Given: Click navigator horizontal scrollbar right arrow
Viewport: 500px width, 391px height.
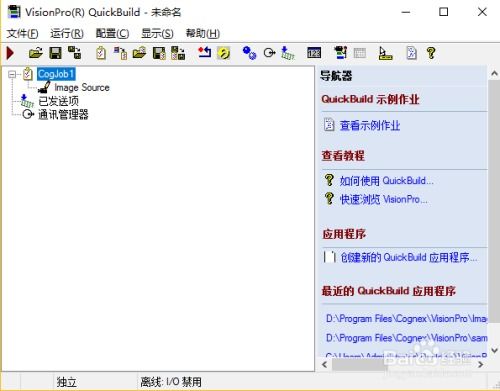Looking at the screenshot, I should (480, 365).
